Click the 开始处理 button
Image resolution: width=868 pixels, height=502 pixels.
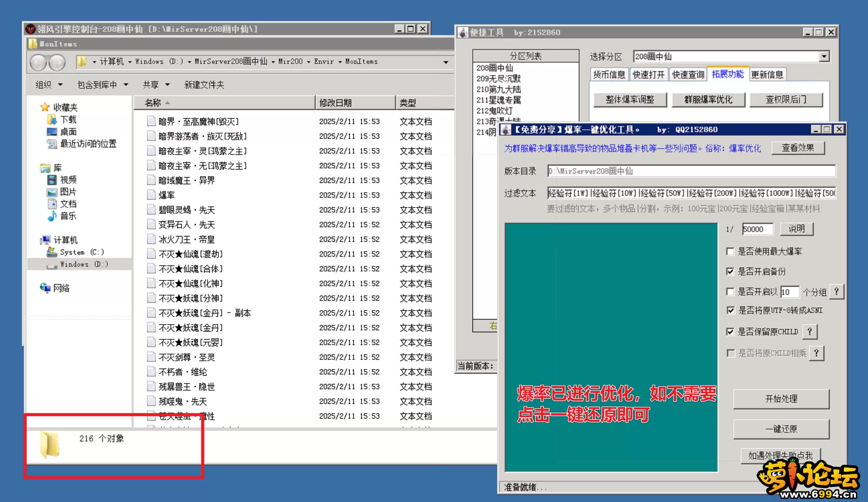[x=781, y=398]
